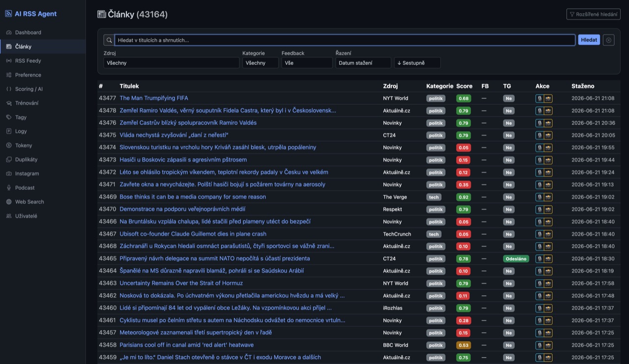Screen dimensions: 629x364
Task: Click microphone action for Bose media company article
Action: (x=540, y=197)
